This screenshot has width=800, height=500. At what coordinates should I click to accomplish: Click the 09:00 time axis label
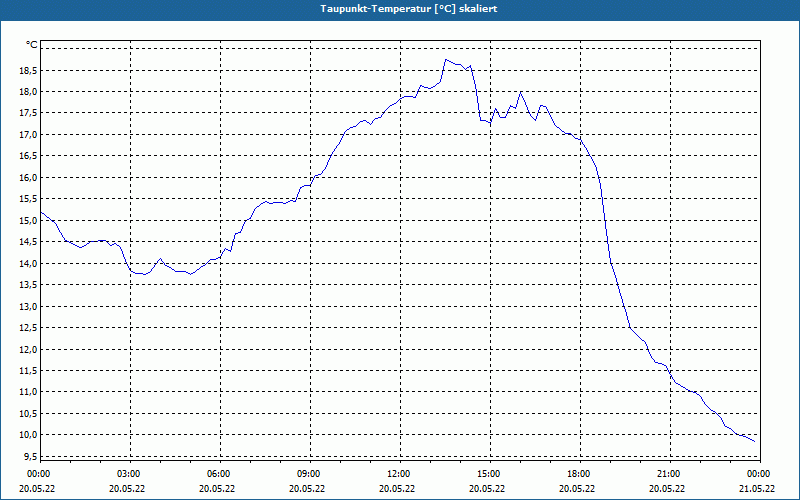(310, 474)
